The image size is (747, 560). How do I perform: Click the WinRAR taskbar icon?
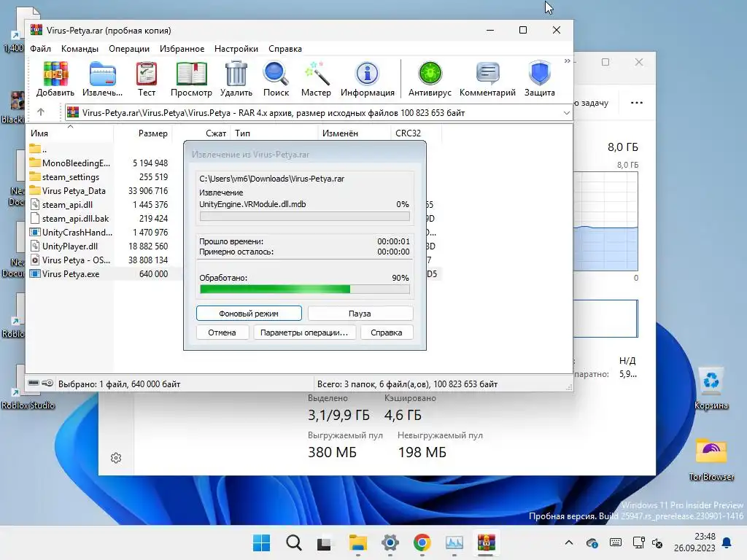486,542
